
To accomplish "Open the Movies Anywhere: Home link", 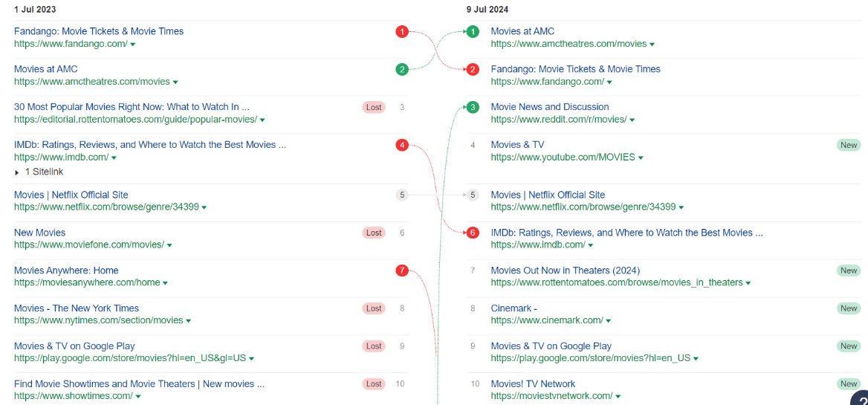I will click(x=66, y=270).
